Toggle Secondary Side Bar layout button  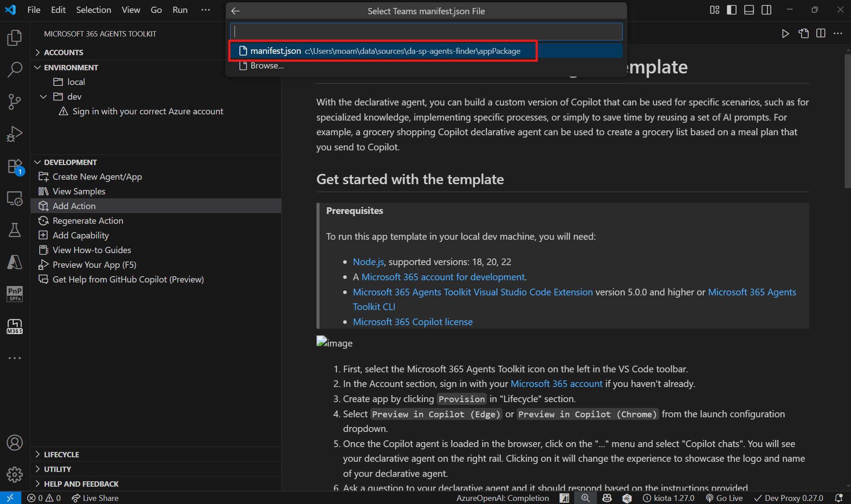point(766,10)
